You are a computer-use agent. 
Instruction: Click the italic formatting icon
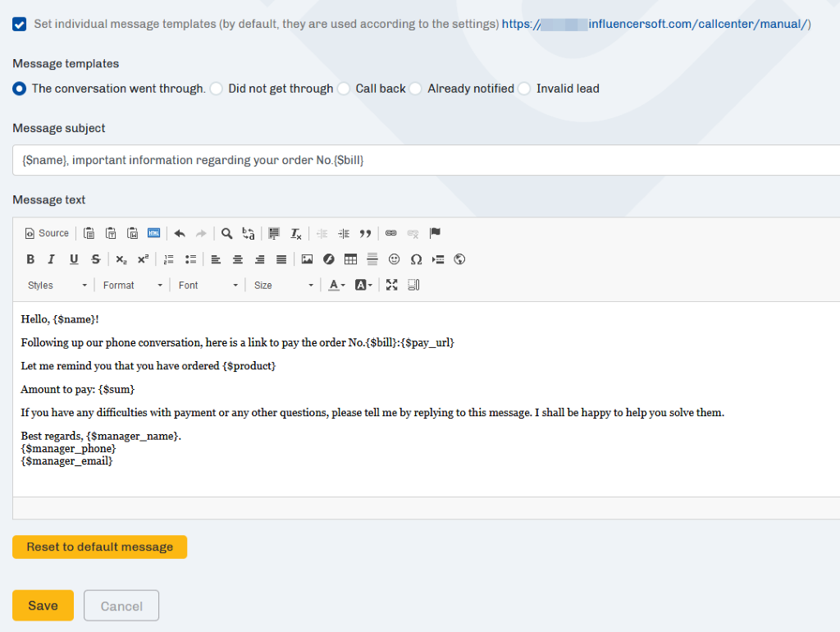[x=51, y=259]
